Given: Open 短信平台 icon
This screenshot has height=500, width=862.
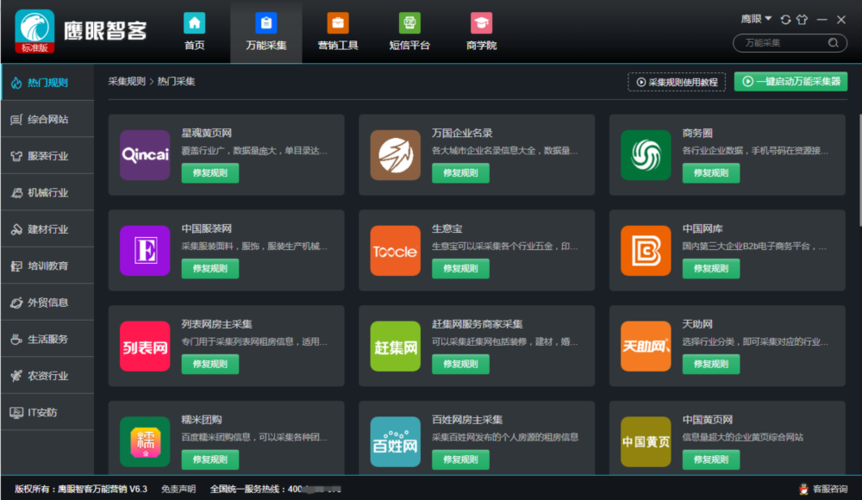Looking at the screenshot, I should click(410, 23).
